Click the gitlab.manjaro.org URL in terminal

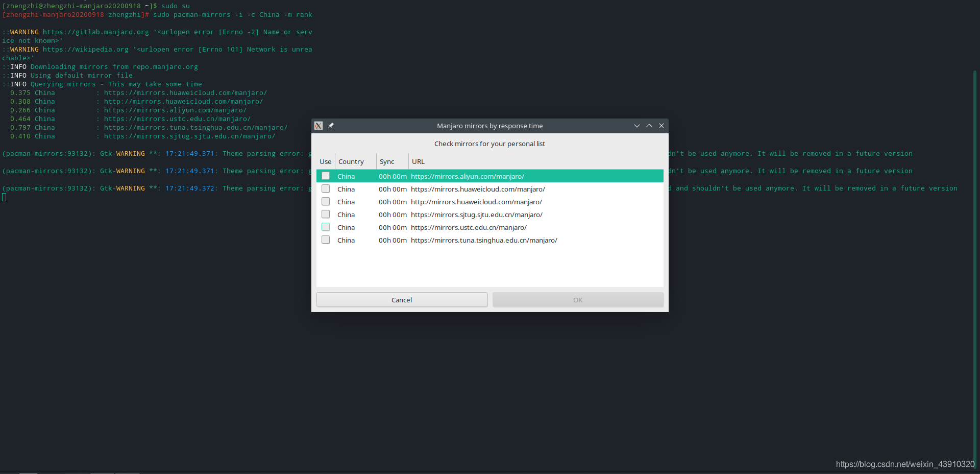tap(96, 32)
